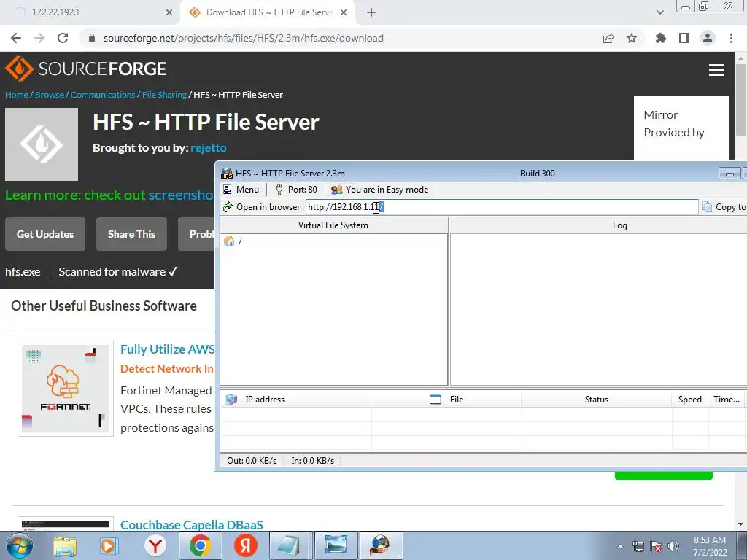Click the Home breadcrumb link
747x560 pixels.
coord(17,95)
